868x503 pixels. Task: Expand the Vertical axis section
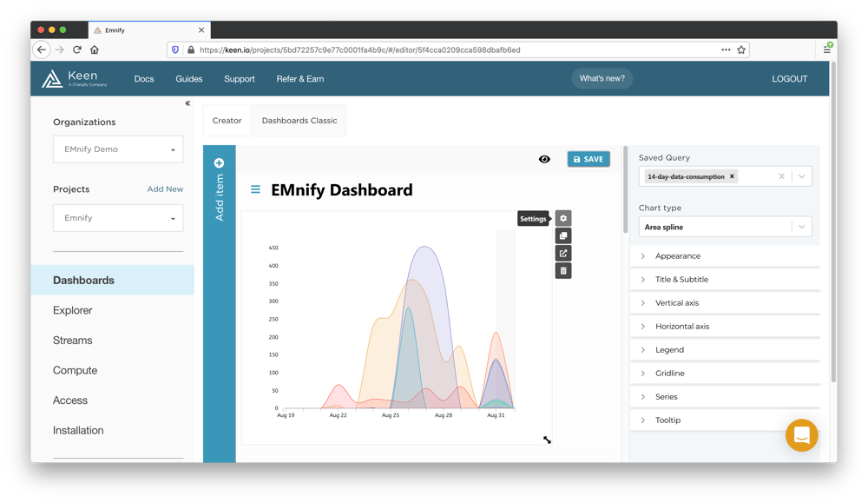tap(725, 303)
